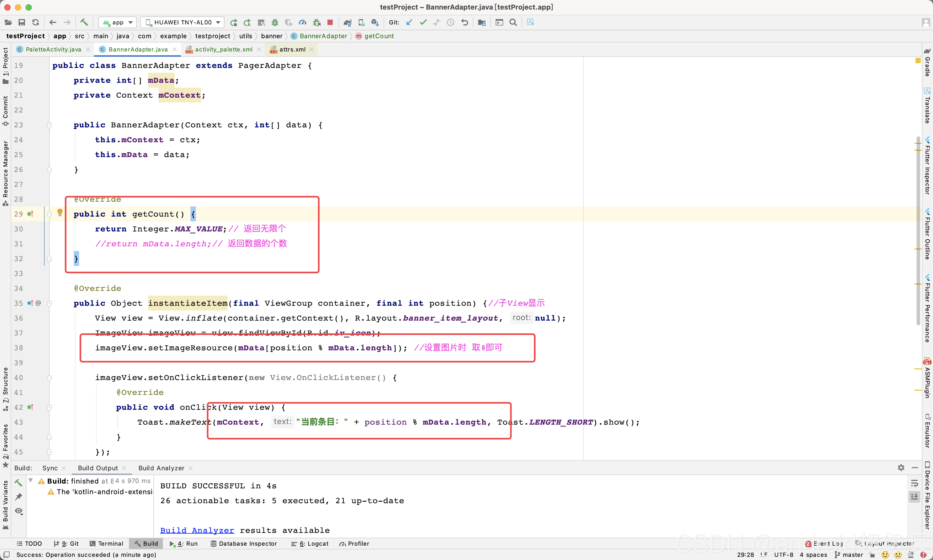The height and width of the screenshot is (560, 933).
Task: Click banner folder in breadcrumb
Action: coord(272,36)
